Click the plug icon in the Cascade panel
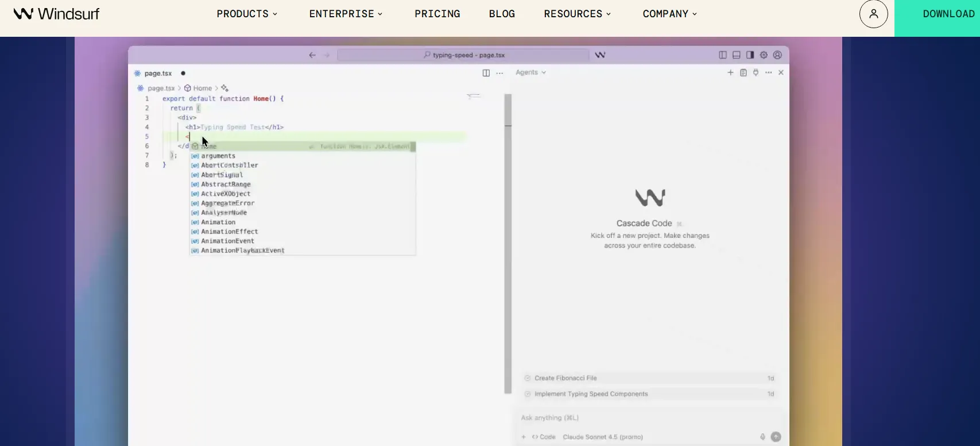980x446 pixels. (756, 72)
